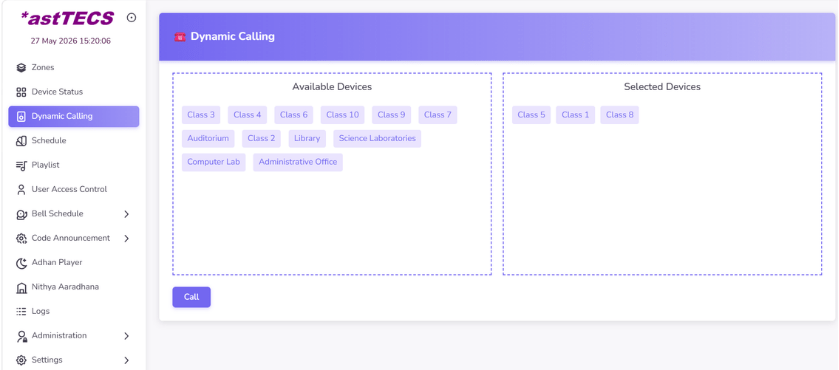Click the Logs list icon
Screen dimensions: 839x370
(x=21, y=311)
